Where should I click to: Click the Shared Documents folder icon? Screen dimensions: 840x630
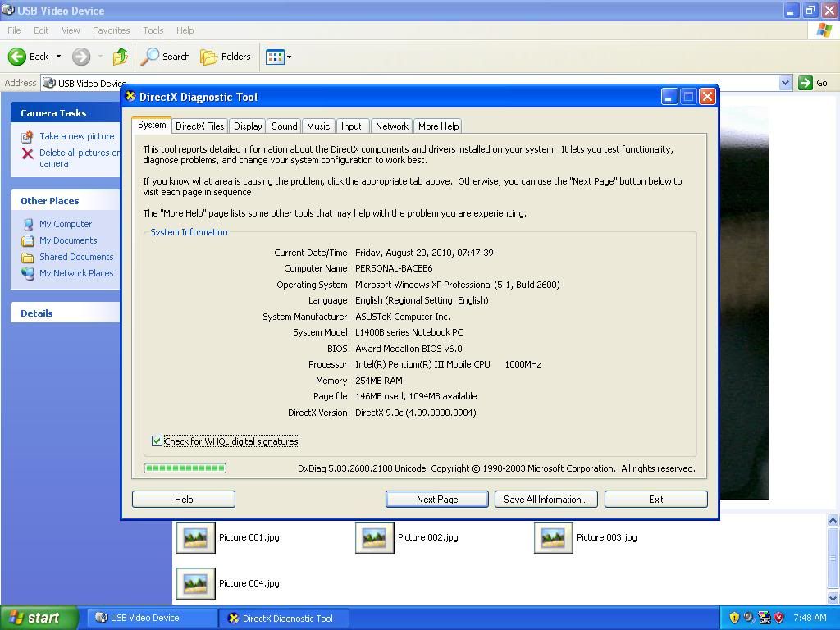click(28, 257)
